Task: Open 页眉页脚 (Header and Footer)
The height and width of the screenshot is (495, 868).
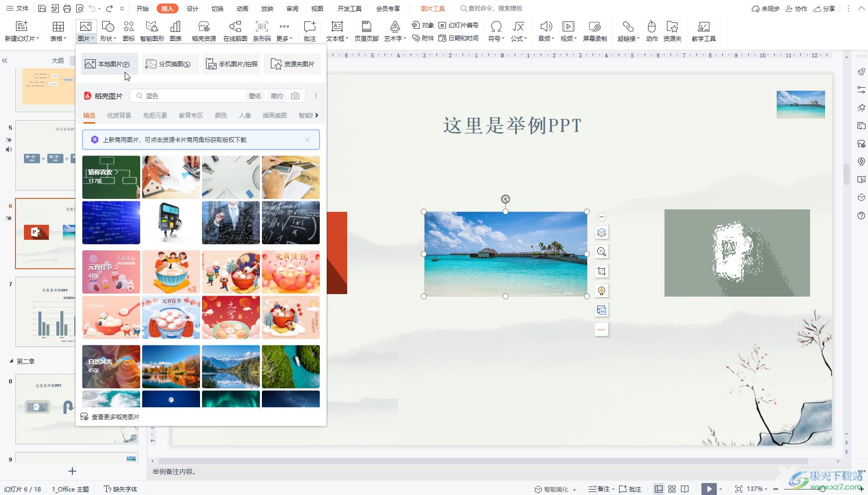Action: (367, 31)
